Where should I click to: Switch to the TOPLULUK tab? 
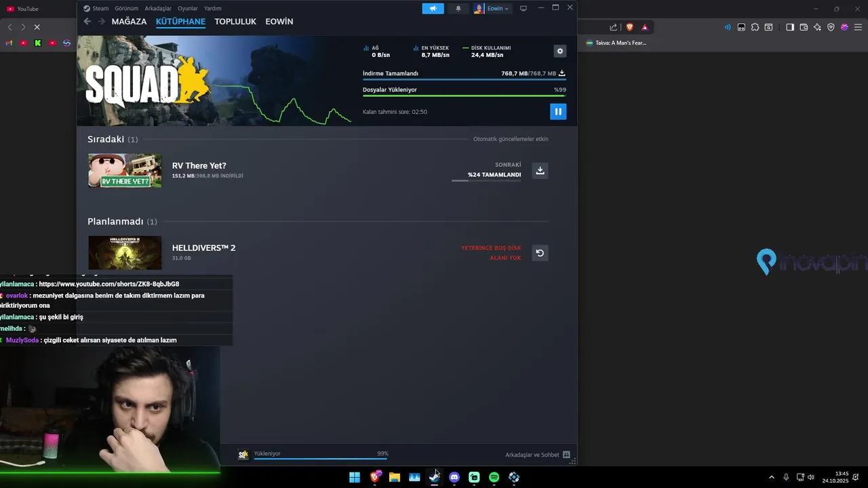[x=235, y=22]
